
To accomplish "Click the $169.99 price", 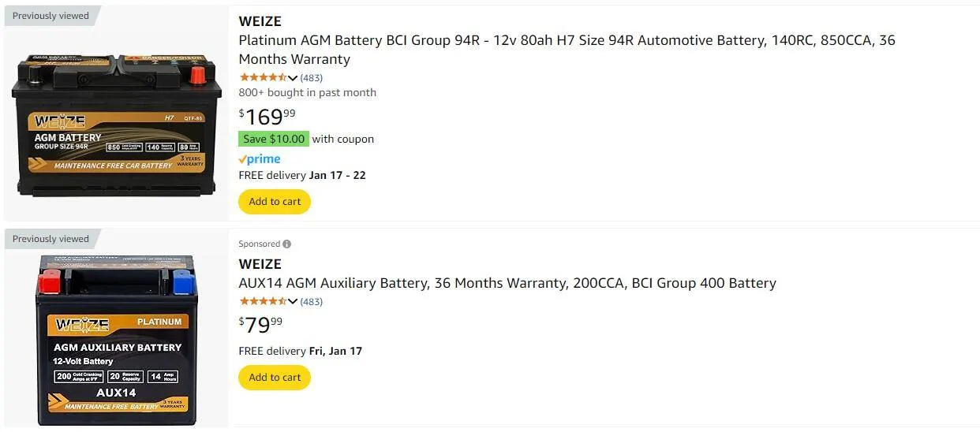I will click(x=267, y=117).
